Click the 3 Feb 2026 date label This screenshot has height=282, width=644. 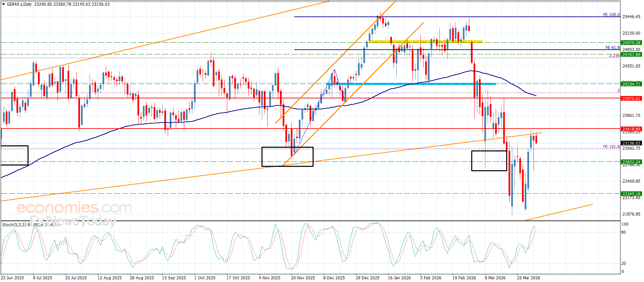pyautogui.click(x=431, y=278)
